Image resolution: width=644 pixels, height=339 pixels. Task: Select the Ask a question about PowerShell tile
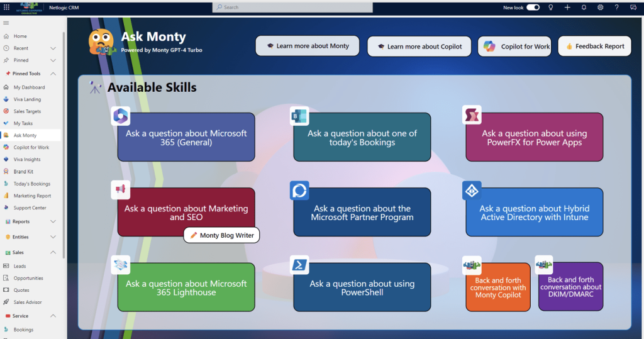pyautogui.click(x=362, y=287)
